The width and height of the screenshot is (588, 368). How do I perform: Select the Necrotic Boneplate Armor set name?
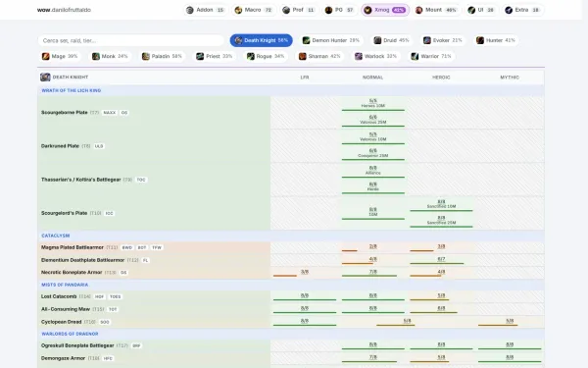pos(72,273)
